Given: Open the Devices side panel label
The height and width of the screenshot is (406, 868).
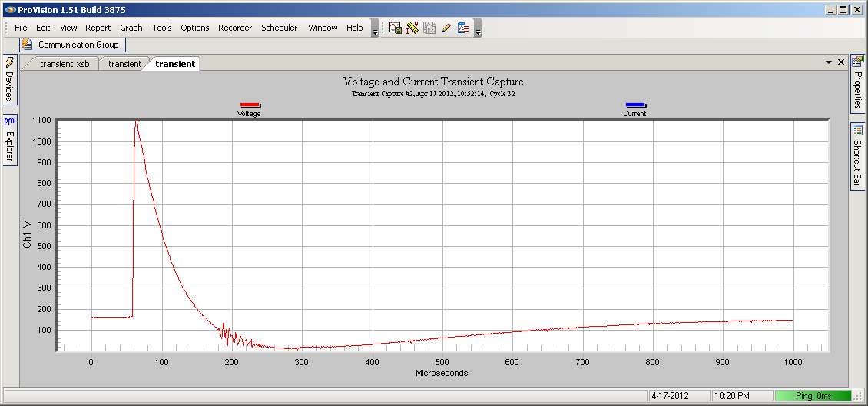Looking at the screenshot, I should tap(9, 85).
